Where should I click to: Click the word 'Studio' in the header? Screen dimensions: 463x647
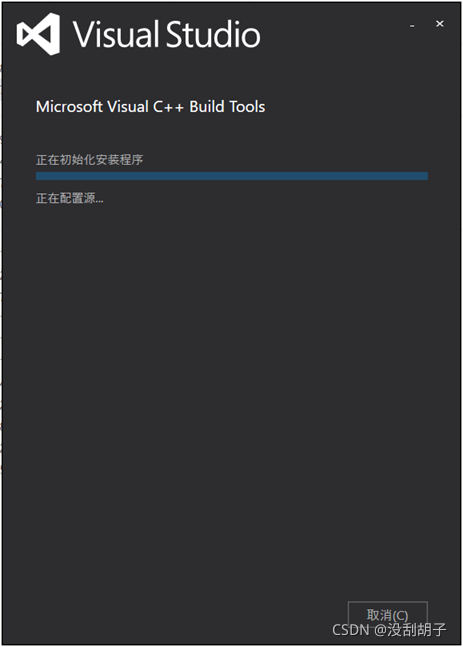pos(213,34)
